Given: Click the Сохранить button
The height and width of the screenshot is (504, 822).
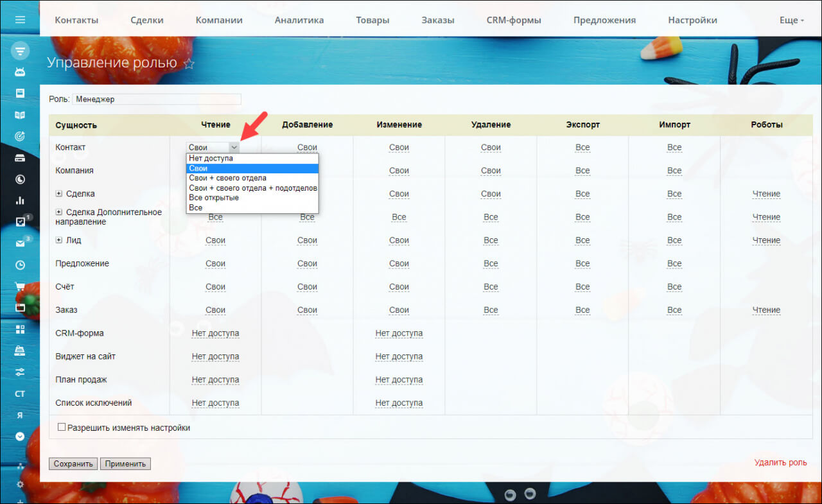Looking at the screenshot, I should [73, 464].
